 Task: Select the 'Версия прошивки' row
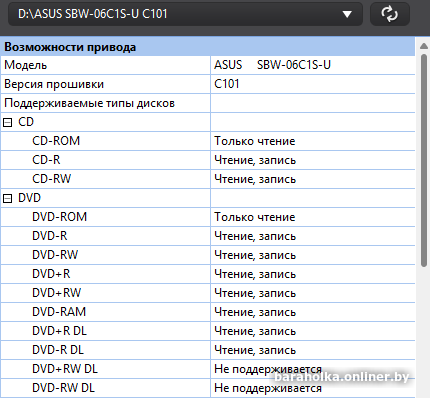click(208, 84)
